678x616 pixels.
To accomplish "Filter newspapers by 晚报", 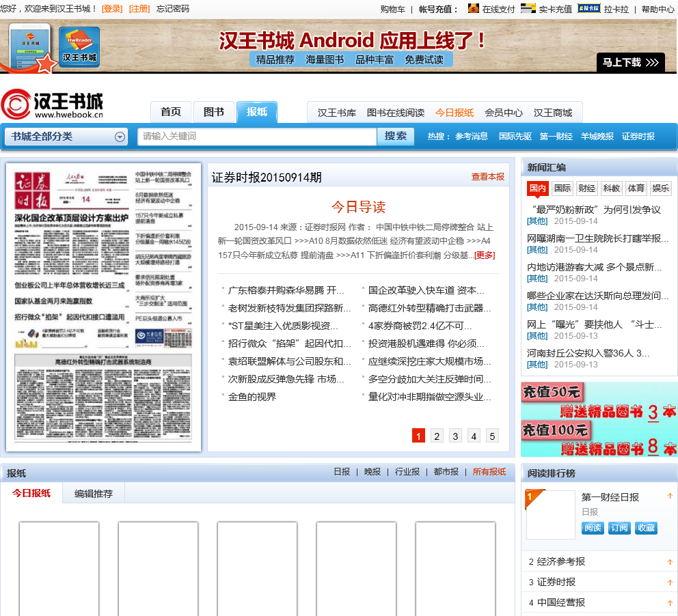I will point(372,472).
